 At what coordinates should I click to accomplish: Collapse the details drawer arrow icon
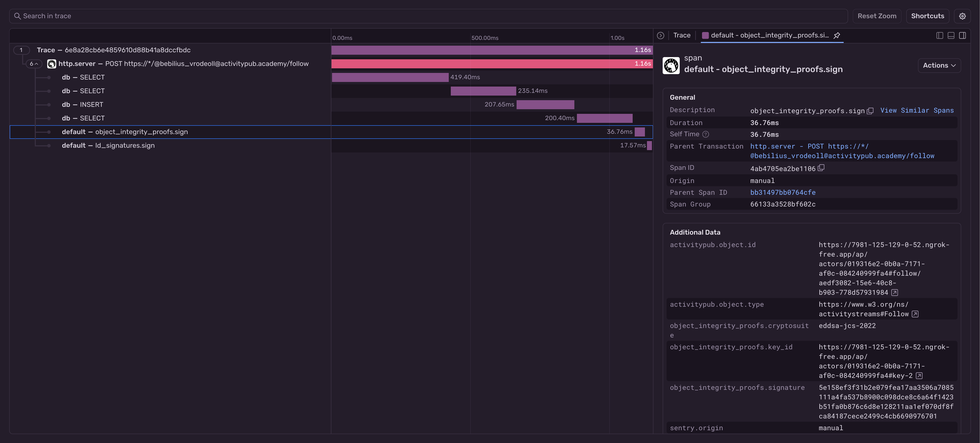[x=660, y=35]
